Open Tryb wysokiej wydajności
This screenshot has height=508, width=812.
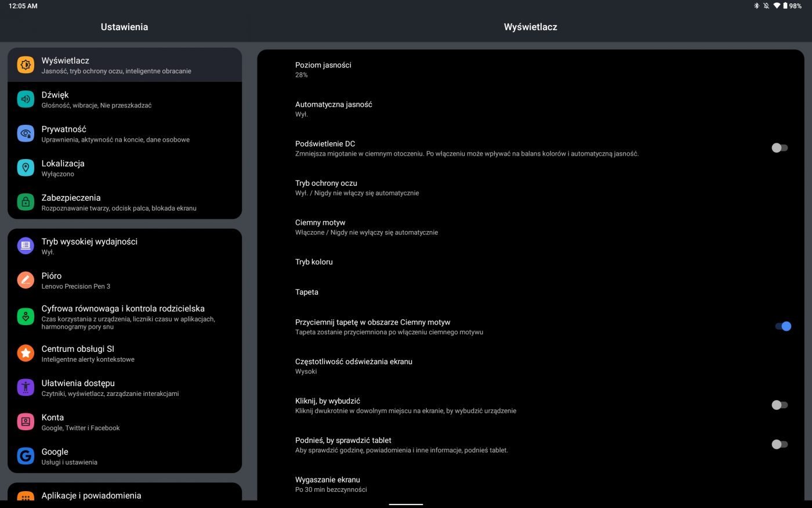pyautogui.click(x=125, y=246)
